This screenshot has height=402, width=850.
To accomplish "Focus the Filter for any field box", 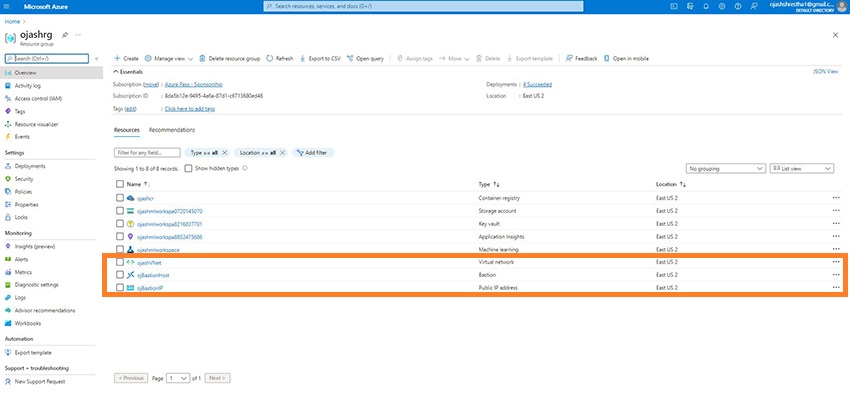I will pyautogui.click(x=147, y=153).
